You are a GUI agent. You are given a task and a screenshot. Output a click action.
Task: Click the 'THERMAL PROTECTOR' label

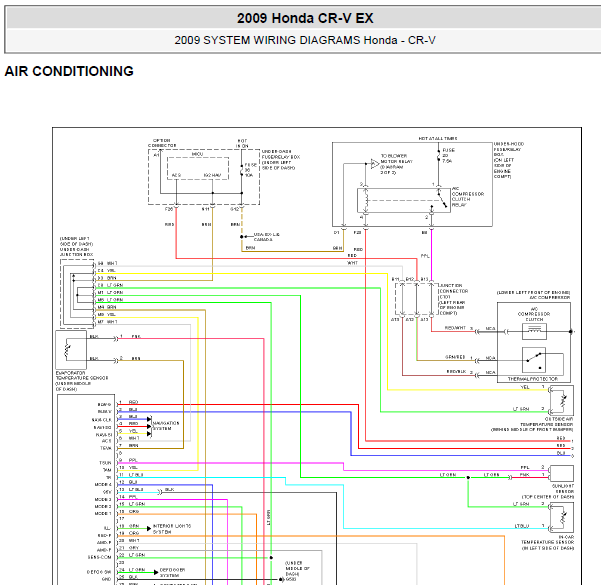[533, 379]
